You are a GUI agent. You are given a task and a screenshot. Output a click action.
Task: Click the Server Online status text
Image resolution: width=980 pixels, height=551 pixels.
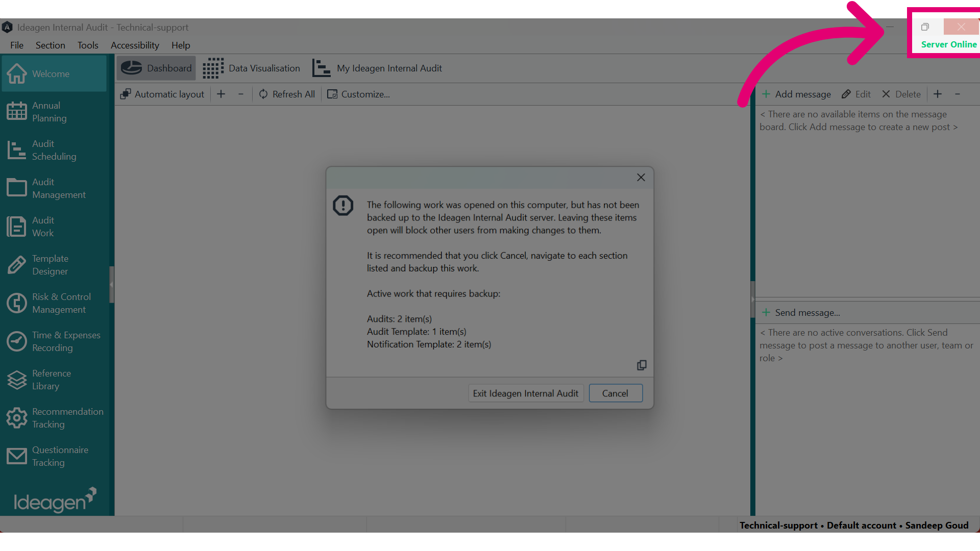[949, 44]
